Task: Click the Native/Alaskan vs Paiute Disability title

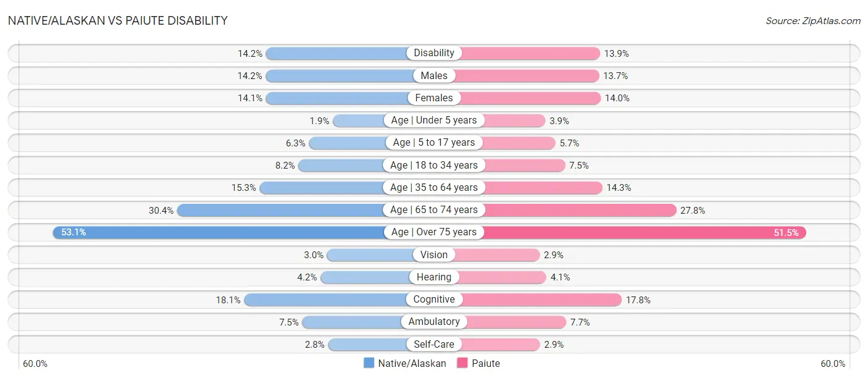Action: pos(118,21)
